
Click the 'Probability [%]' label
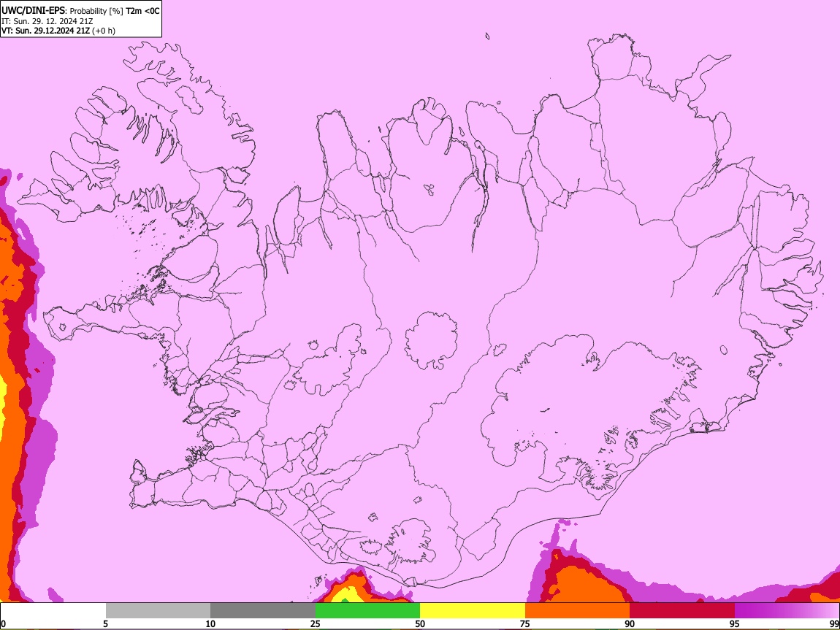click(x=96, y=11)
